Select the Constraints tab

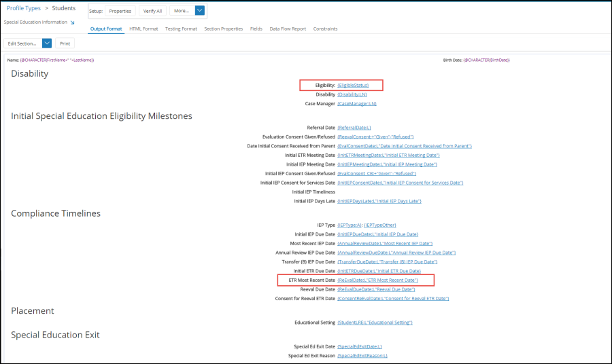(325, 29)
